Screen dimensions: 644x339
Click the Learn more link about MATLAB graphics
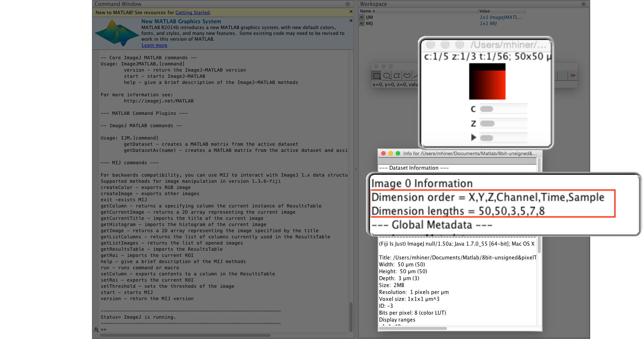[154, 45]
